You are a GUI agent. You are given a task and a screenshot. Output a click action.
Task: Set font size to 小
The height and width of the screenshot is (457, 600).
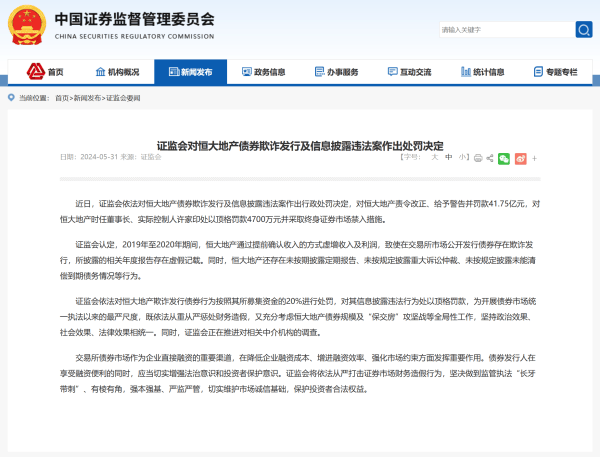pos(462,157)
